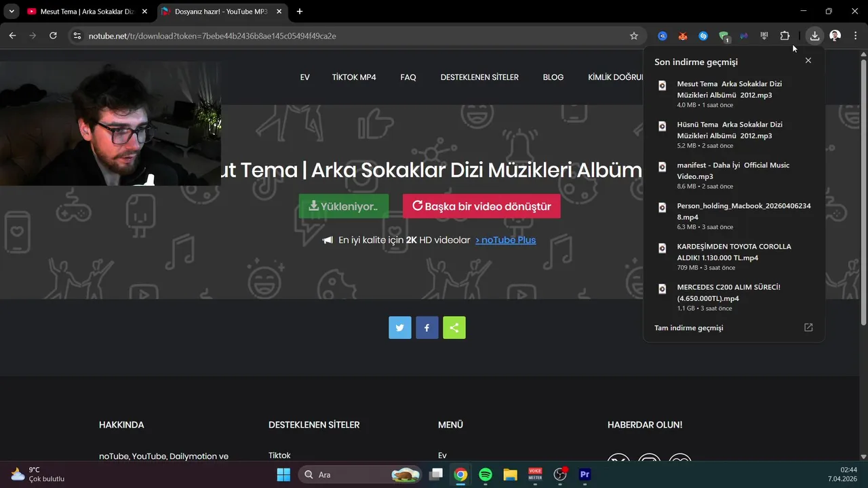Open the weather widget showing 9°C

[x=37, y=474]
